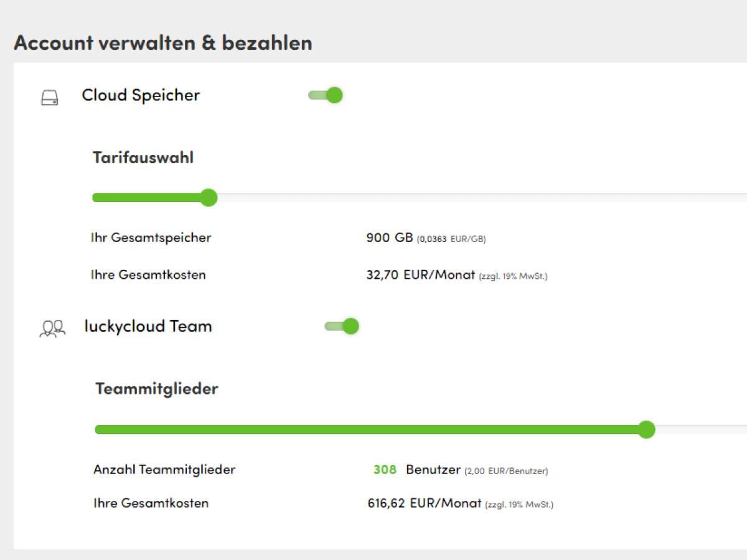The width and height of the screenshot is (747, 560).
Task: Click the 32,70 EUR/Monat cost value
Action: pos(421,274)
